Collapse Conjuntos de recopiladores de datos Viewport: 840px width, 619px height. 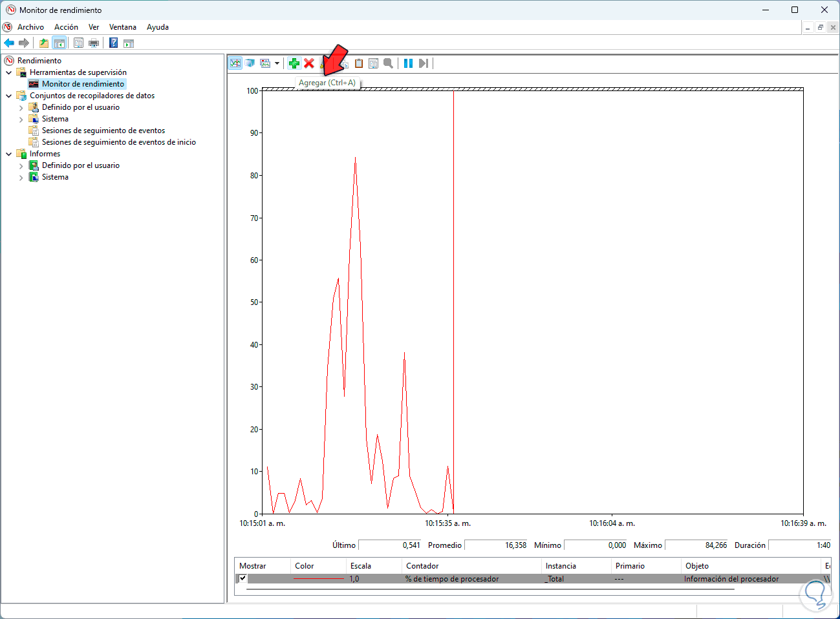(9, 96)
